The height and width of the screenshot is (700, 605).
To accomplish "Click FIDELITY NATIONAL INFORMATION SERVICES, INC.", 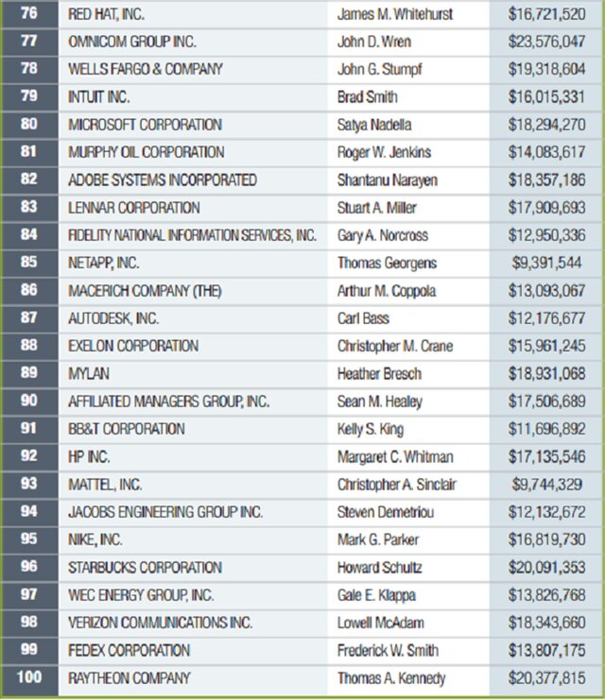I will point(193,235).
